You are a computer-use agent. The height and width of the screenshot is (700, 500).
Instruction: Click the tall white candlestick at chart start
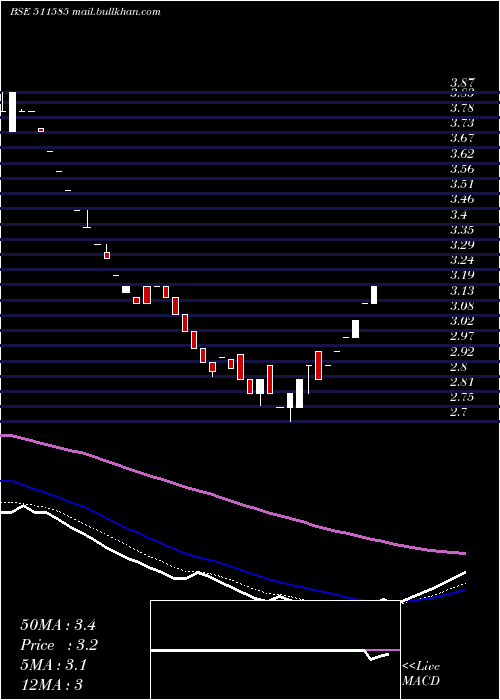coord(12,112)
